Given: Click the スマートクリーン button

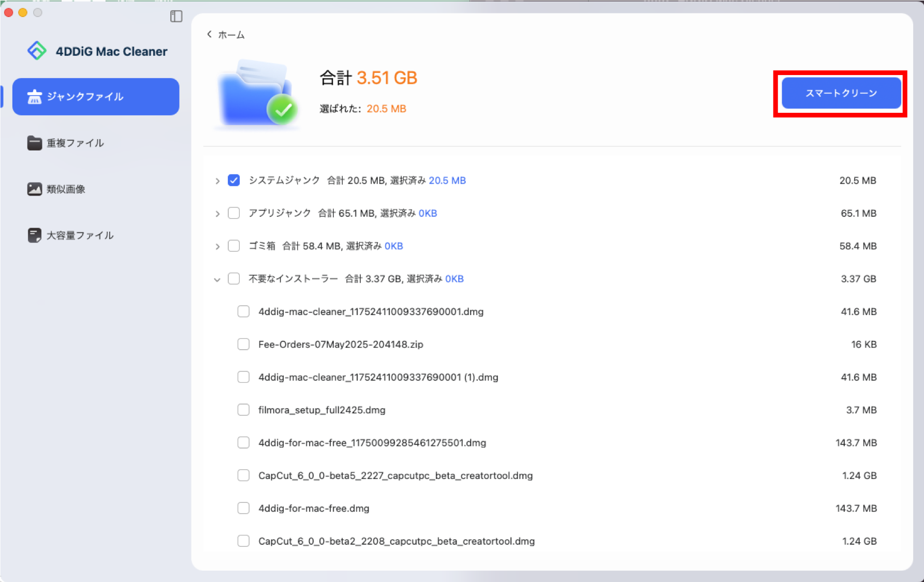Looking at the screenshot, I should click(x=841, y=93).
